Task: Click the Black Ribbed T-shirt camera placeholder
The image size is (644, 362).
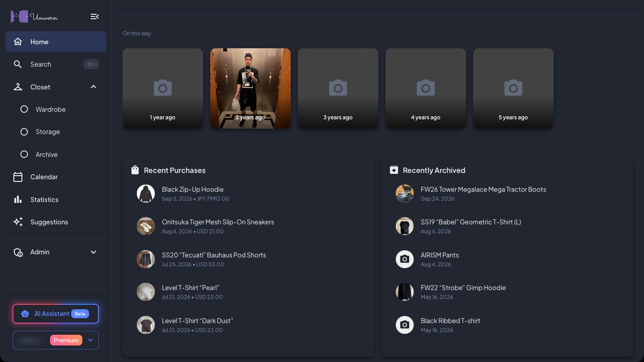Action: click(405, 325)
